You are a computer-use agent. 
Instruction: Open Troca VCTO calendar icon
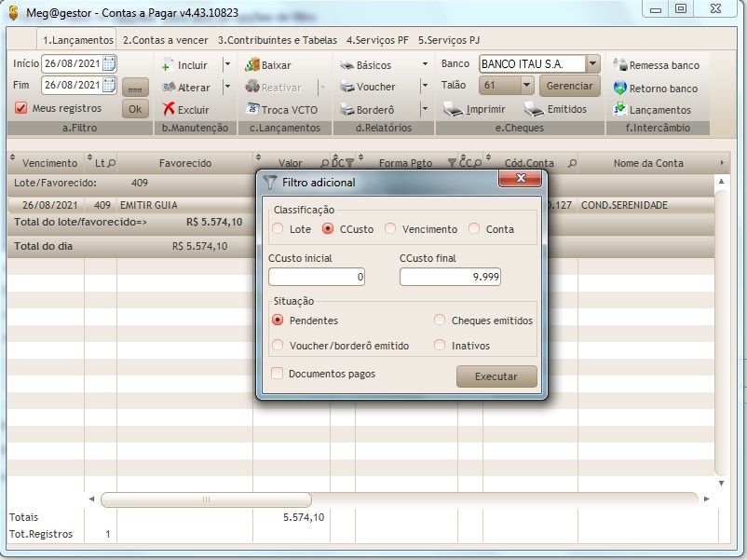coord(251,109)
